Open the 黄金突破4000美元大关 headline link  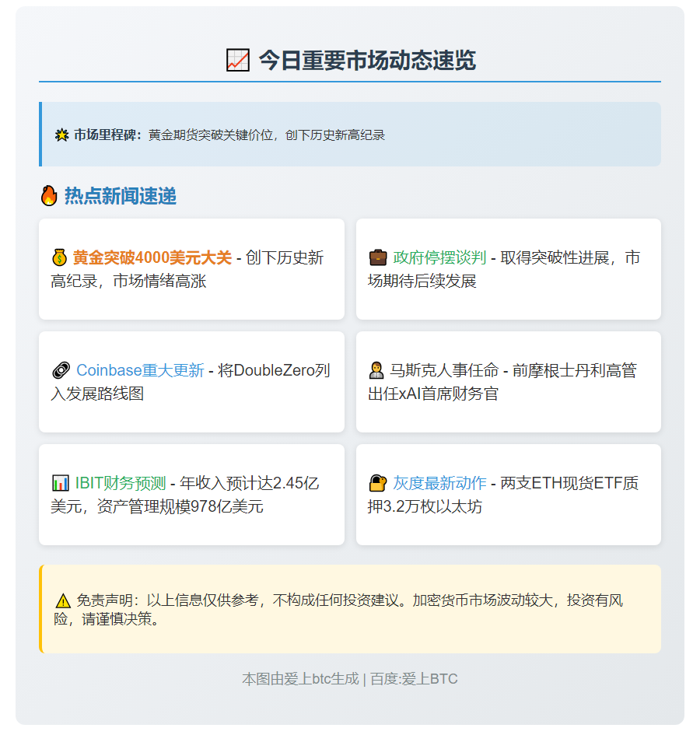click(153, 257)
